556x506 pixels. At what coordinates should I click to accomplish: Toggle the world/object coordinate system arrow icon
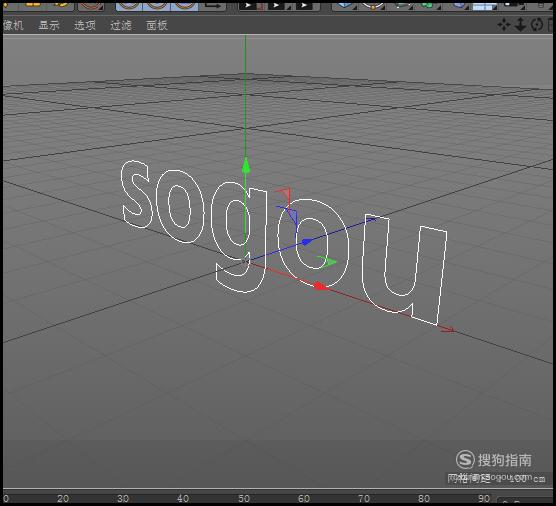(x=213, y=5)
